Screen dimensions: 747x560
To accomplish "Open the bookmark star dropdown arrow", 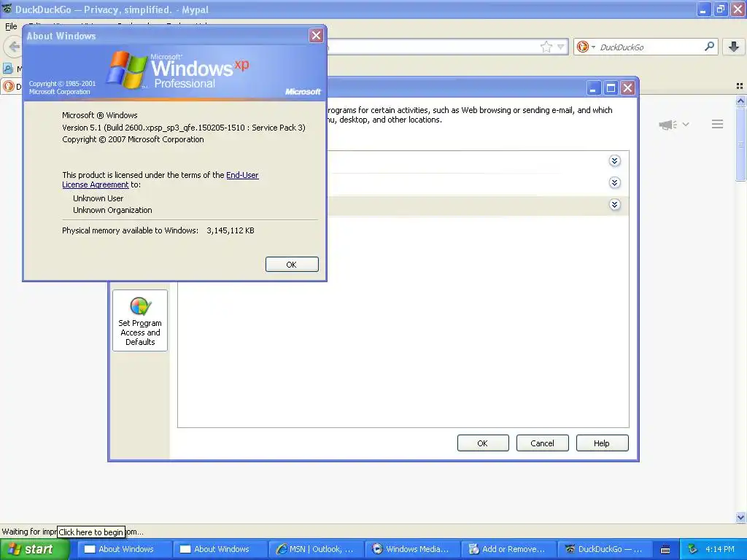I will [x=561, y=47].
